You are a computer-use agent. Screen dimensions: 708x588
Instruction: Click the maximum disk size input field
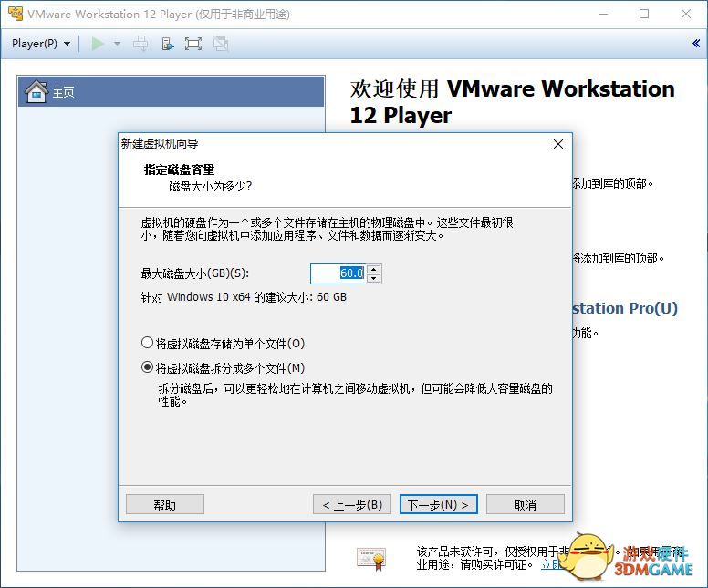(338, 273)
